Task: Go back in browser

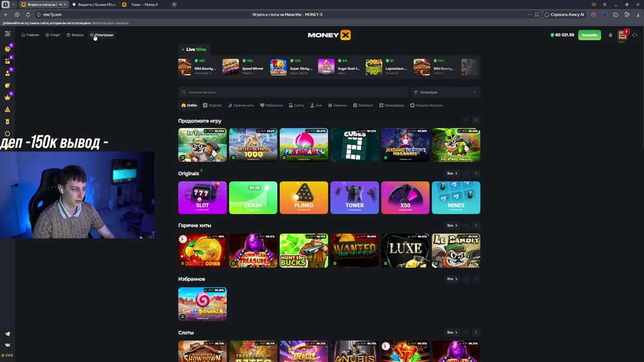Action: pyautogui.click(x=6, y=15)
